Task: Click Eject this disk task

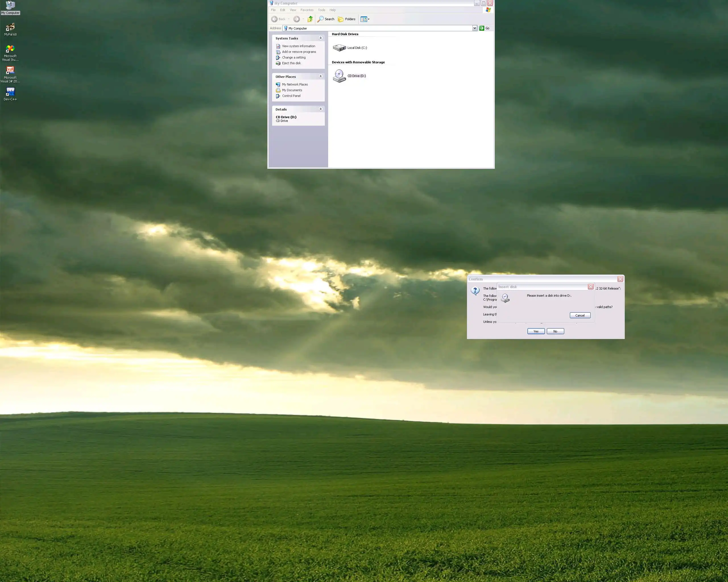Action: 291,63
